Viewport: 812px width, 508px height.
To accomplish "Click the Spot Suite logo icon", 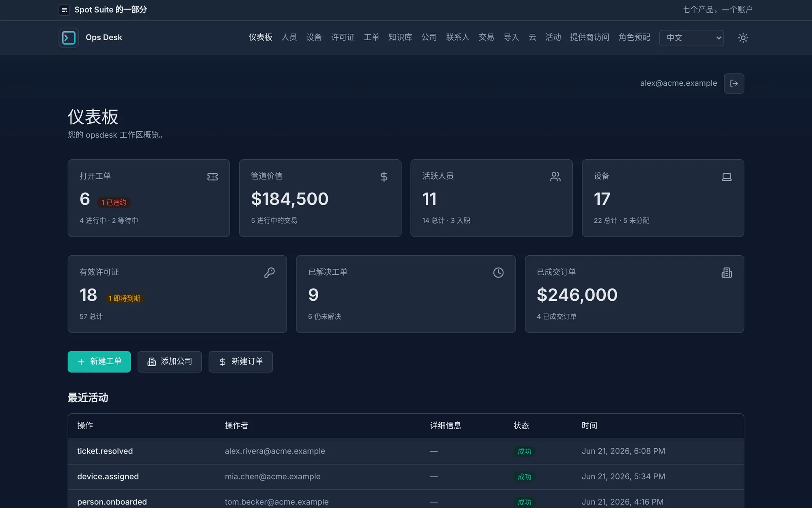I will pos(64,10).
